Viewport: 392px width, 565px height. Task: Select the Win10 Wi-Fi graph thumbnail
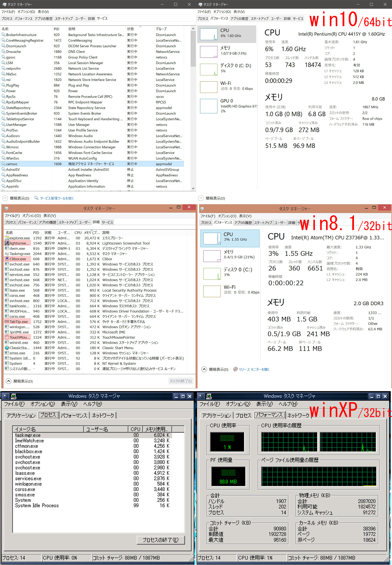209,87
